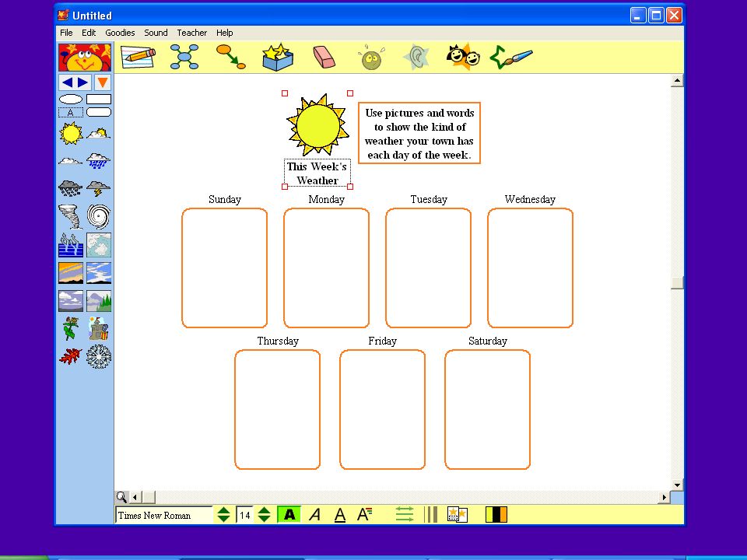
Task: Open symbol library list orange triangle
Action: pos(102,82)
